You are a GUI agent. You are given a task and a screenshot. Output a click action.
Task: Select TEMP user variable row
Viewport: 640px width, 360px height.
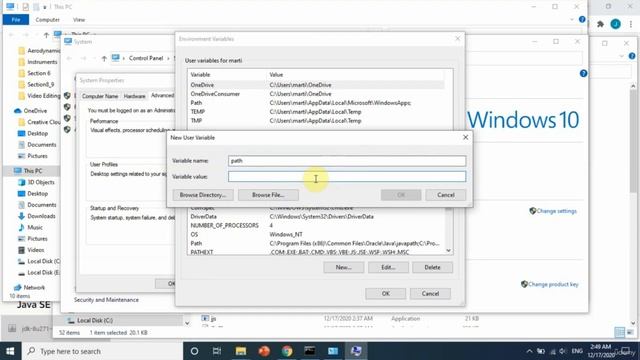(x=316, y=112)
